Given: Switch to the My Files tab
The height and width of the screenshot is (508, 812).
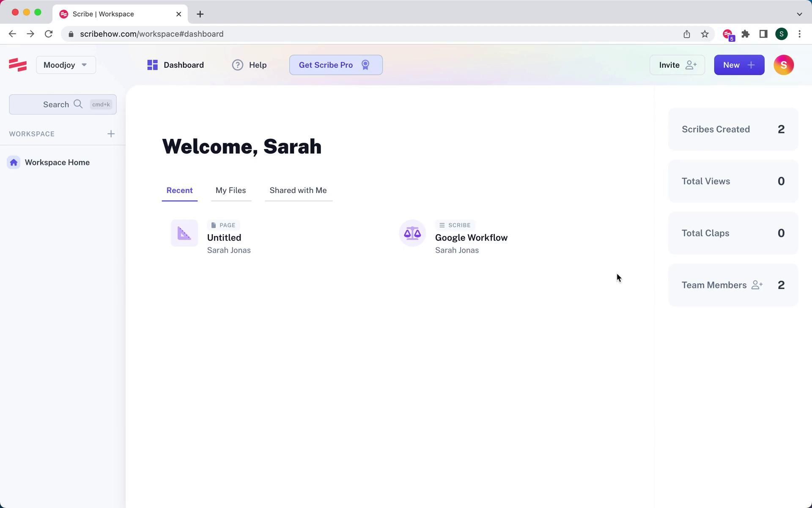Looking at the screenshot, I should point(230,190).
